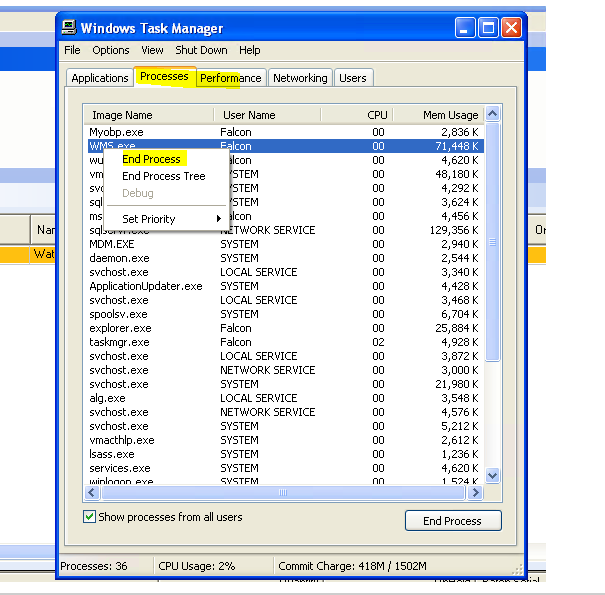Click the 21,980 K memory value
The height and width of the screenshot is (595, 605).
(x=456, y=384)
